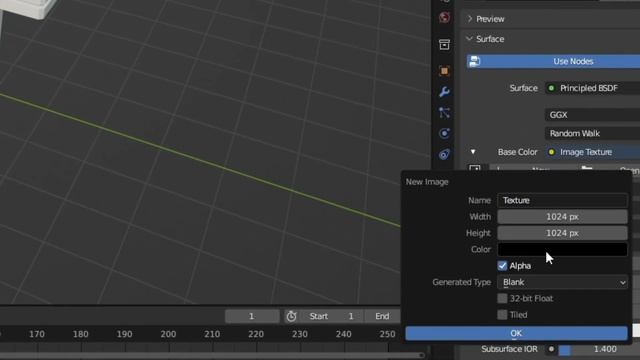
Task: Uncheck the Alpha checkbox
Action: click(x=502, y=266)
